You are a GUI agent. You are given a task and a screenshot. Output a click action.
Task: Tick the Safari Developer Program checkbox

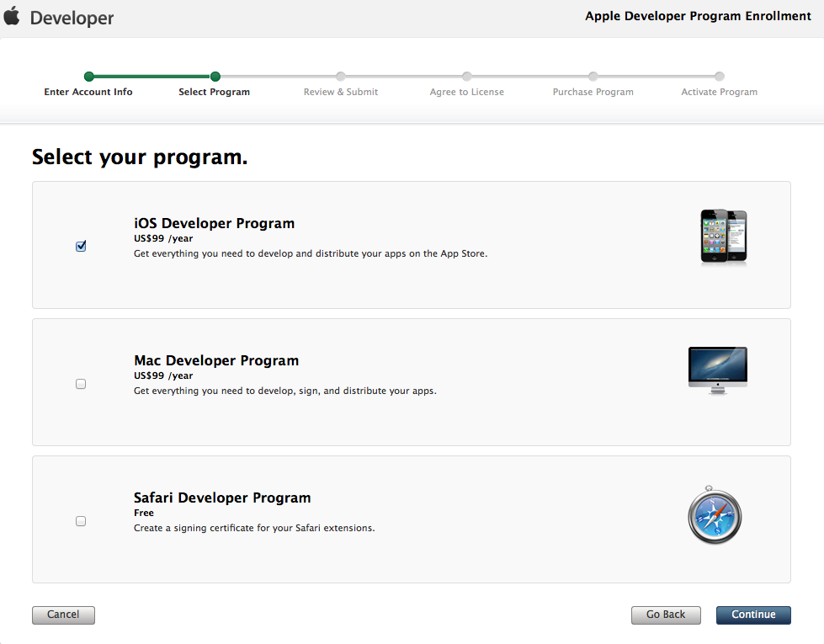tap(81, 521)
